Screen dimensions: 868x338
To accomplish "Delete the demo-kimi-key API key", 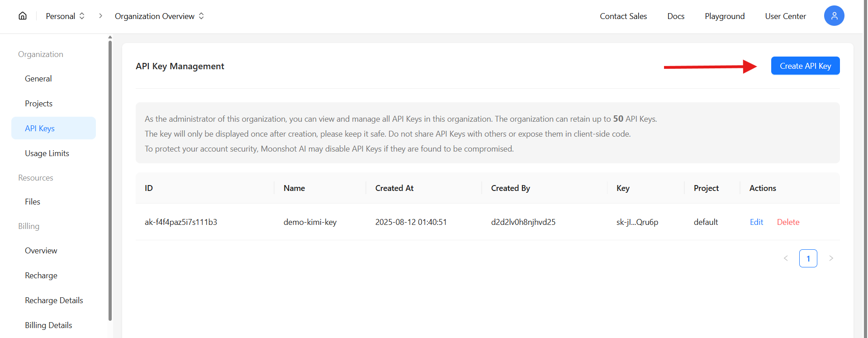I will [788, 222].
